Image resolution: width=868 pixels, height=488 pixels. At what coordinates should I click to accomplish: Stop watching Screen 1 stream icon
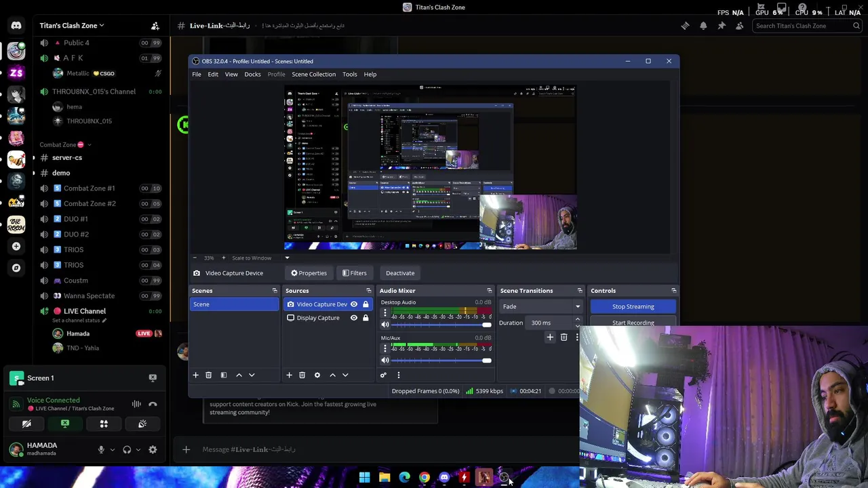pos(153,378)
